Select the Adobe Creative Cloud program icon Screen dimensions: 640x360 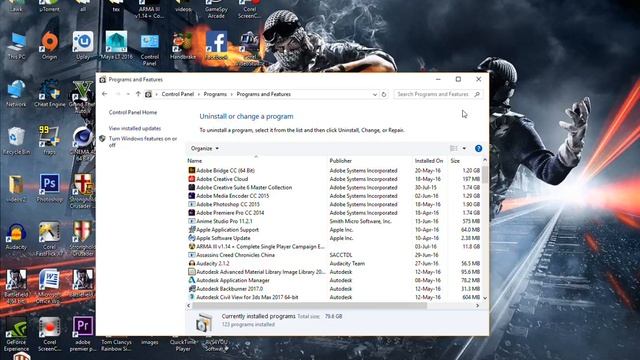(191, 179)
